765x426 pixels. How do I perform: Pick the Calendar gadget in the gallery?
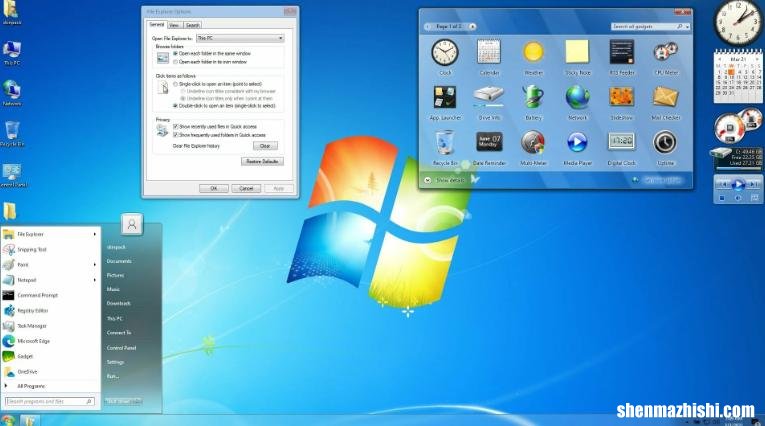pyautogui.click(x=489, y=53)
